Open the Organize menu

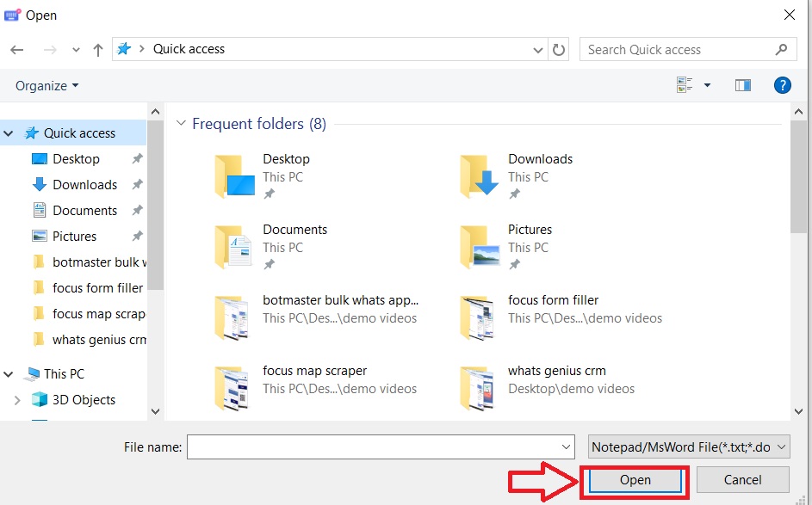46,85
